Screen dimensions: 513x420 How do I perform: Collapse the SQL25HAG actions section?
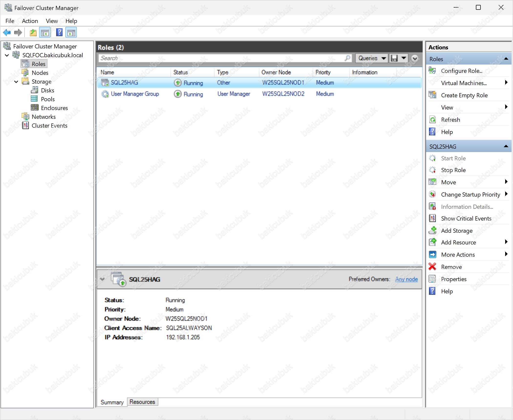(506, 146)
